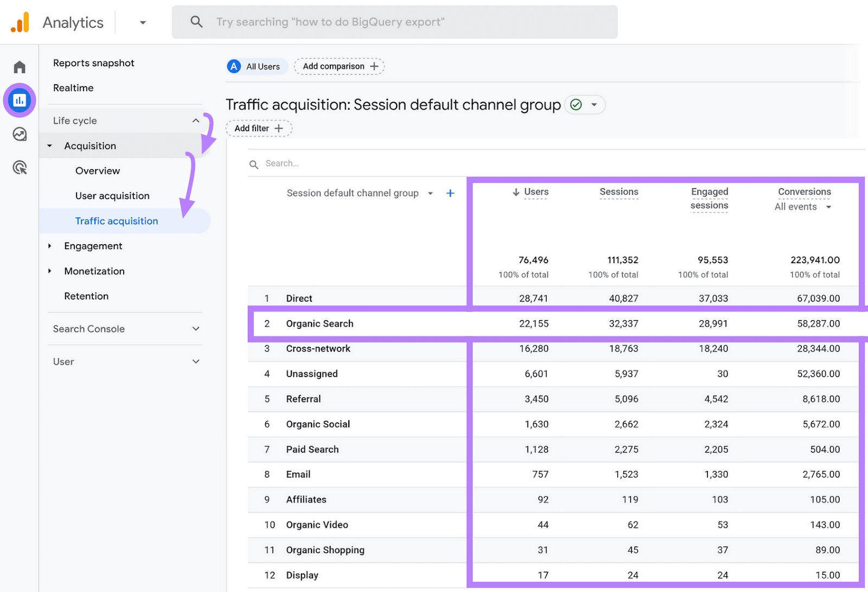Add a secondary dimension with the plus icon
Image resolution: width=868 pixels, height=592 pixels.
pyautogui.click(x=450, y=193)
